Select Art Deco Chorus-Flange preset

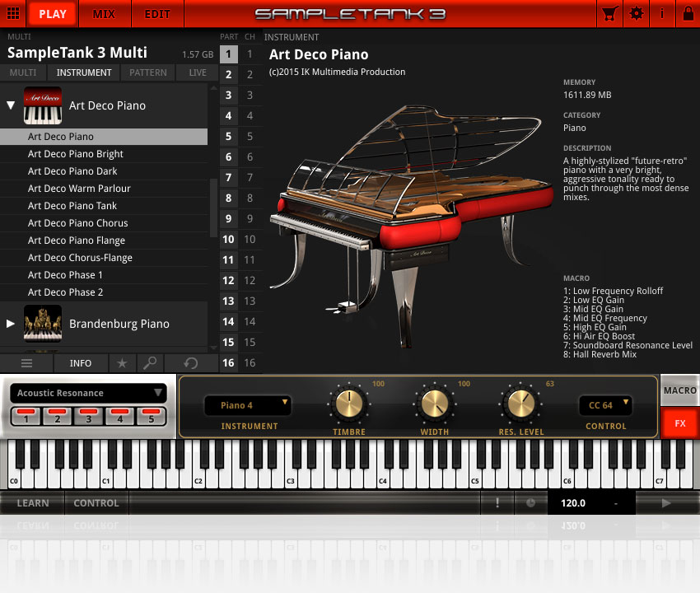coord(104,258)
